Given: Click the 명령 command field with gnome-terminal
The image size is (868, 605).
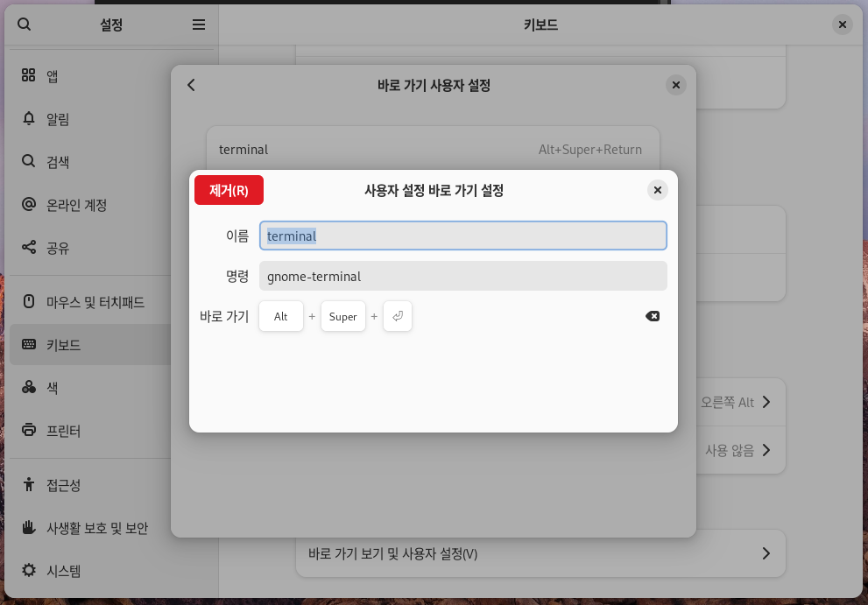Looking at the screenshot, I should [x=462, y=276].
